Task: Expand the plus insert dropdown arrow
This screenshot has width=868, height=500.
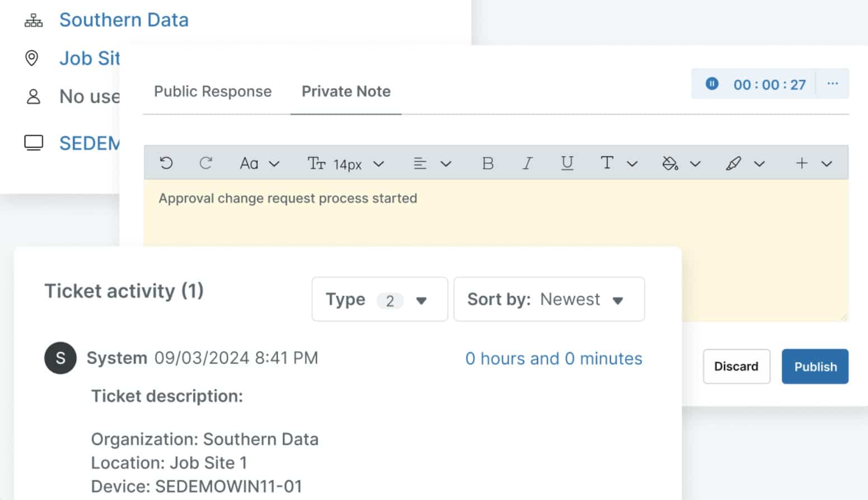Action: click(827, 164)
